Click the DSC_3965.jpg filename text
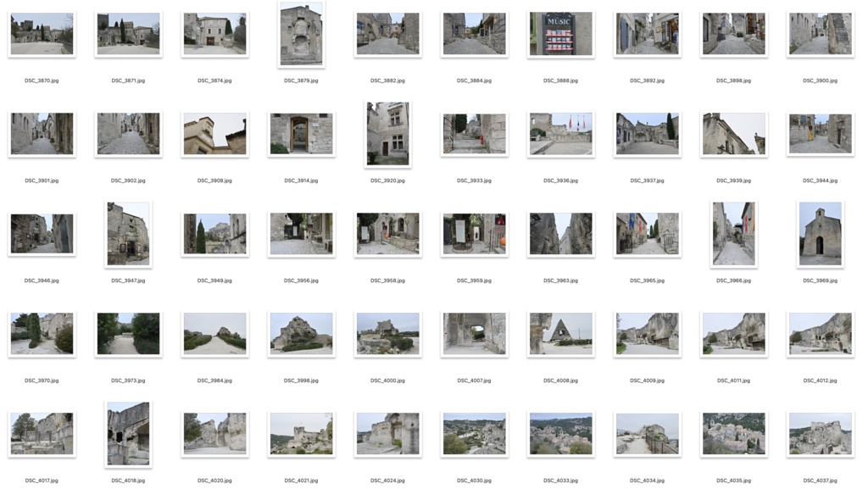This screenshot has width=868, height=489. (647, 281)
